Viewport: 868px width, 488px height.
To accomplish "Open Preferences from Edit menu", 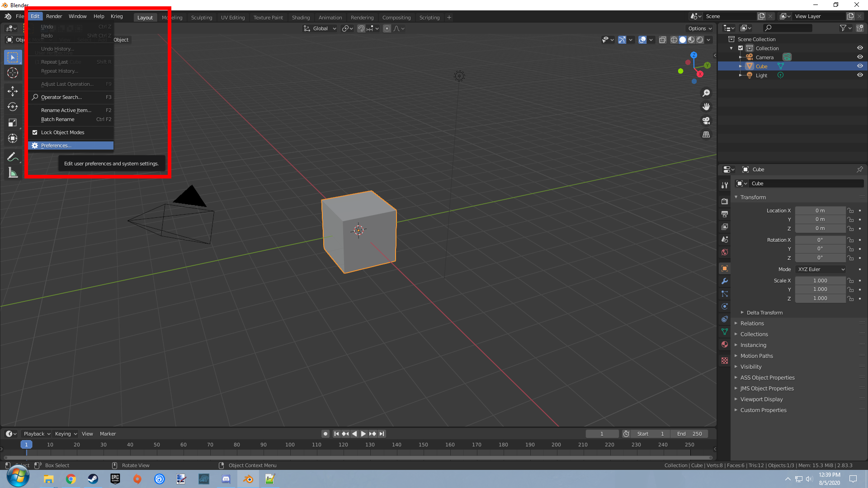I will (x=56, y=145).
